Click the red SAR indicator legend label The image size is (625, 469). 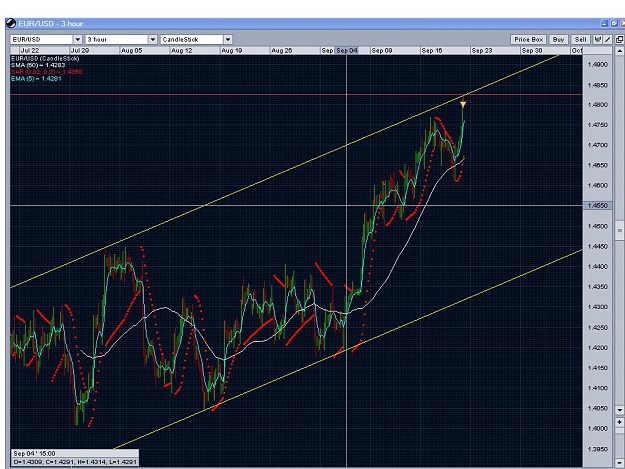click(46, 72)
